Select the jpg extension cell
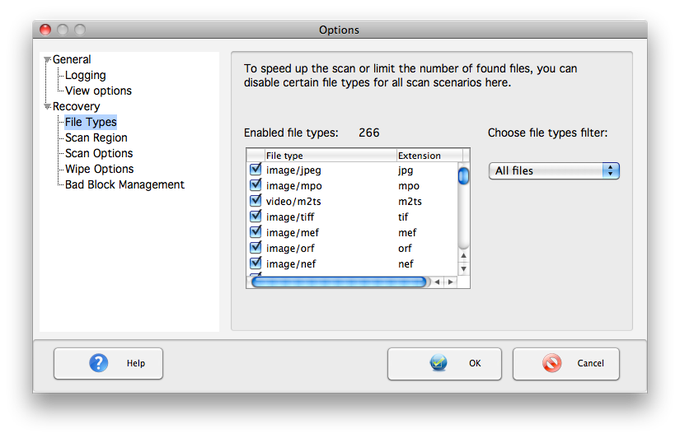Image resolution: width=680 pixels, height=438 pixels. [x=405, y=170]
